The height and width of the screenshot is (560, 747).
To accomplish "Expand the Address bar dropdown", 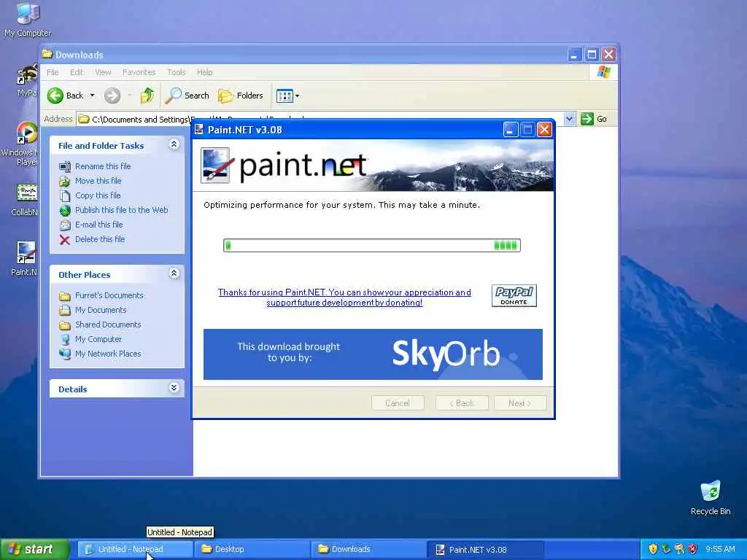I will click(569, 119).
